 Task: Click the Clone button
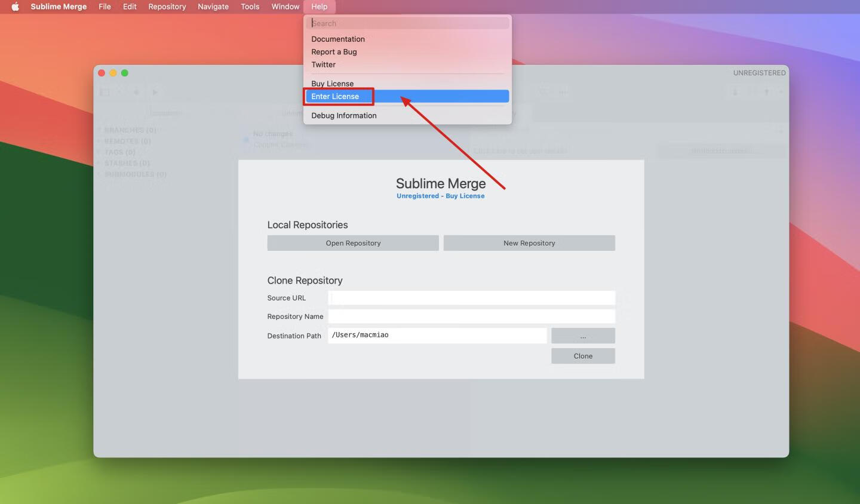point(583,356)
